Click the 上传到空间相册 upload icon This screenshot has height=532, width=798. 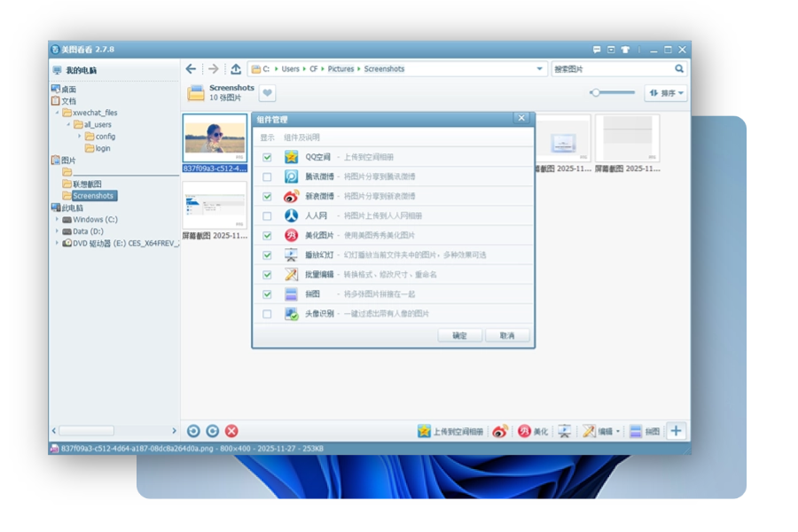point(443,431)
